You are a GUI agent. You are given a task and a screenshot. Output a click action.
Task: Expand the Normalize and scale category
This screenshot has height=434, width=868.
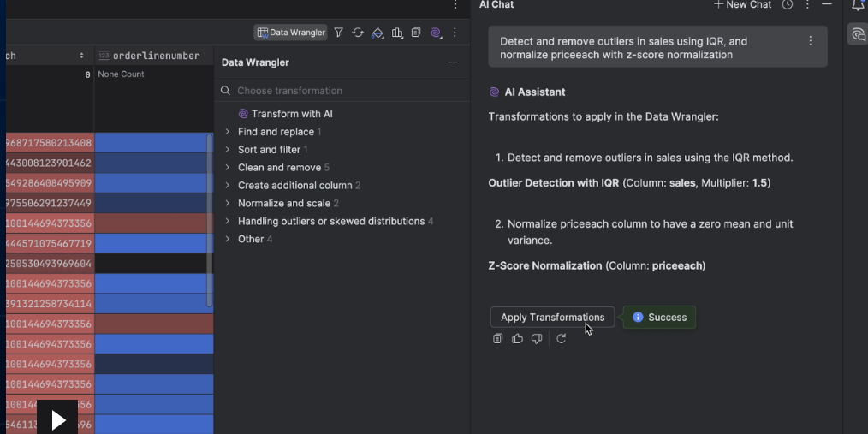point(228,204)
